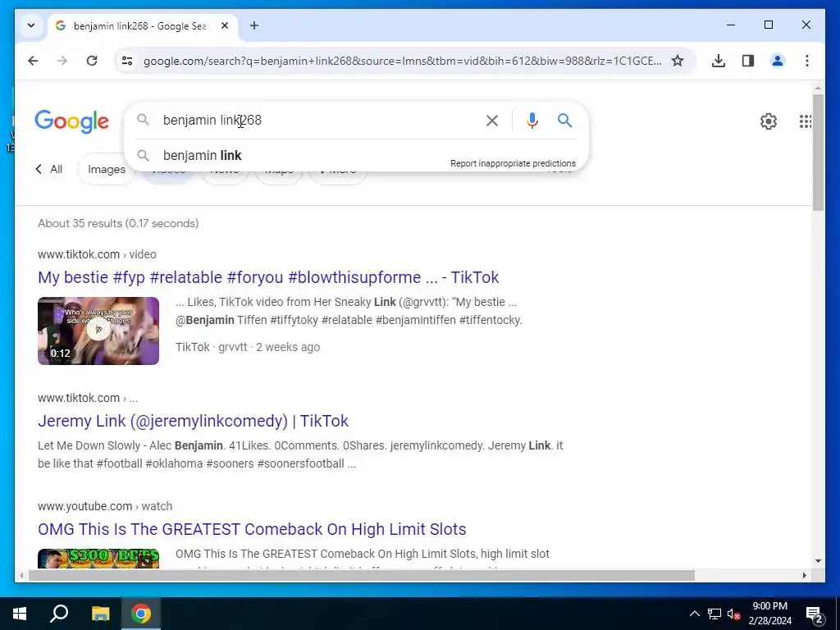Click Chrome icon in taskbar

tap(141, 614)
